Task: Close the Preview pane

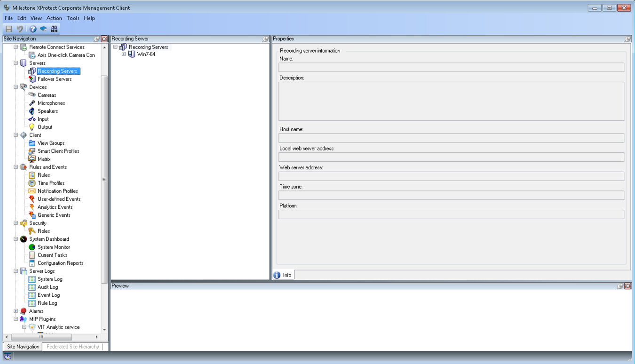Action: click(627, 286)
